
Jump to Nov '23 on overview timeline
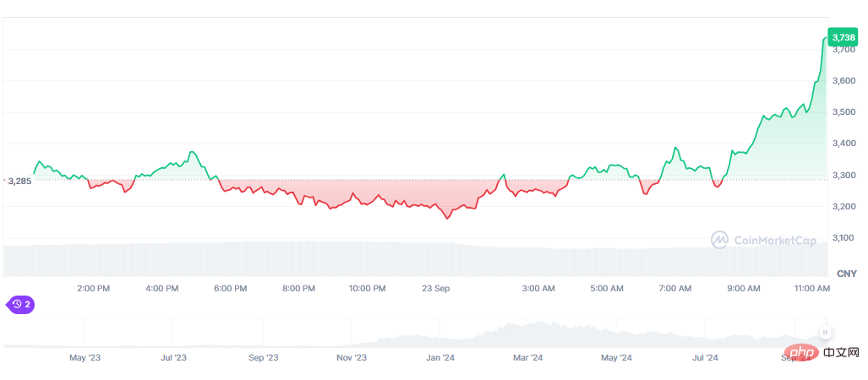pos(352,358)
